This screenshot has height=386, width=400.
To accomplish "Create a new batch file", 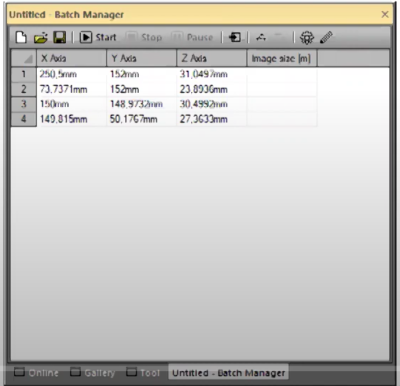I will point(21,37).
